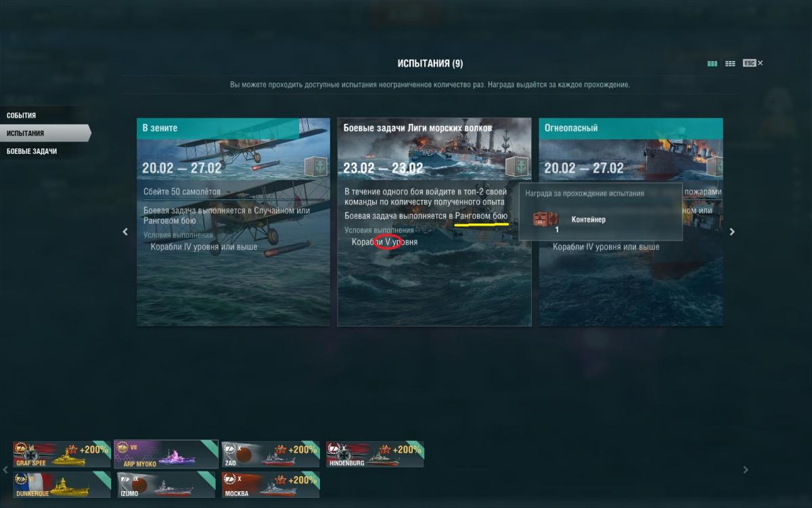The width and height of the screenshot is (812, 508).
Task: Select the Dunkerque ship
Action: (62, 484)
